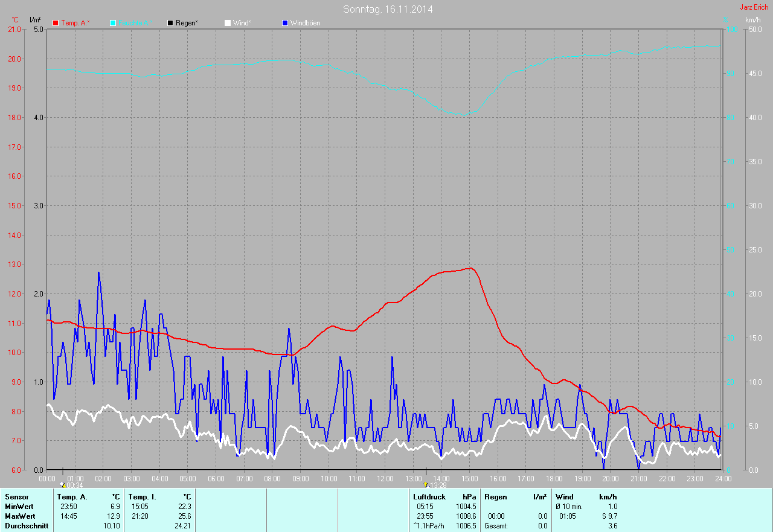Click the Durchschnitt row label
Screen dimensions: 773x532
click(x=27, y=526)
